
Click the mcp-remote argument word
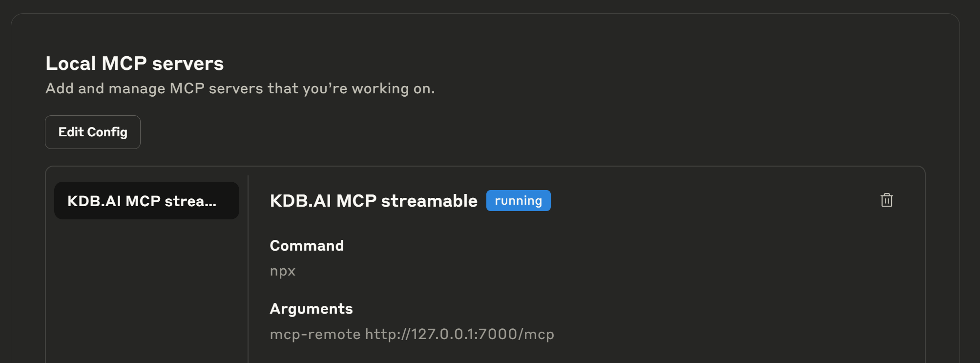click(315, 334)
